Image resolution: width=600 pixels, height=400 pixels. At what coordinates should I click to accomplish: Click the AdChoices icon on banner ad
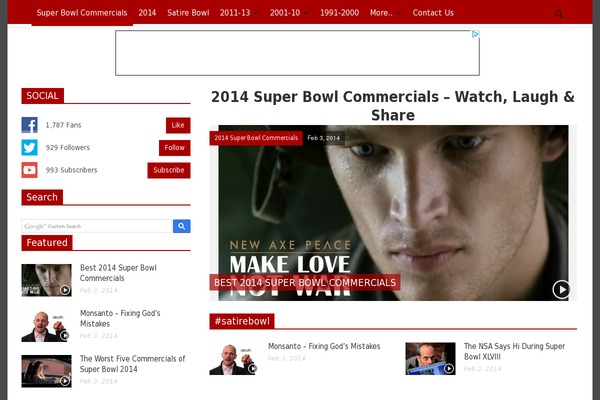point(475,34)
